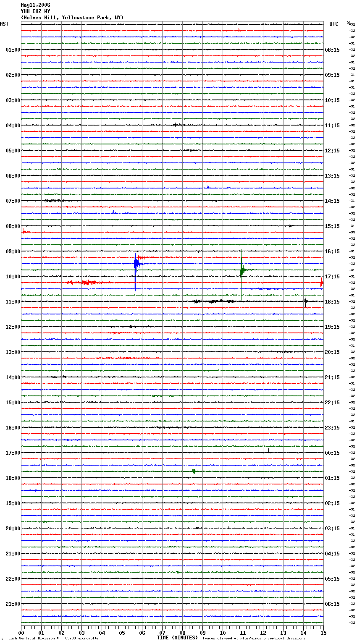Click the 23:15 UTC time label
The width and height of the screenshot is (357, 644).
coord(332,428)
